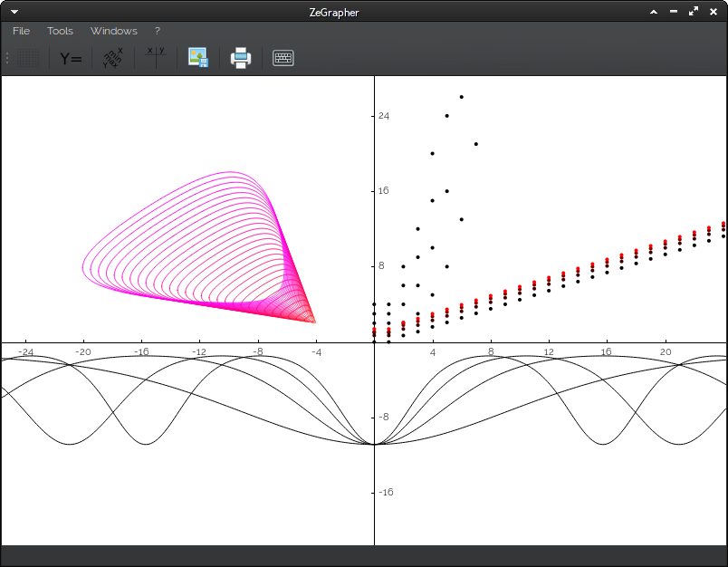Screen dimensions: 728x567
Task: Open the Tools menu
Action: [60, 31]
